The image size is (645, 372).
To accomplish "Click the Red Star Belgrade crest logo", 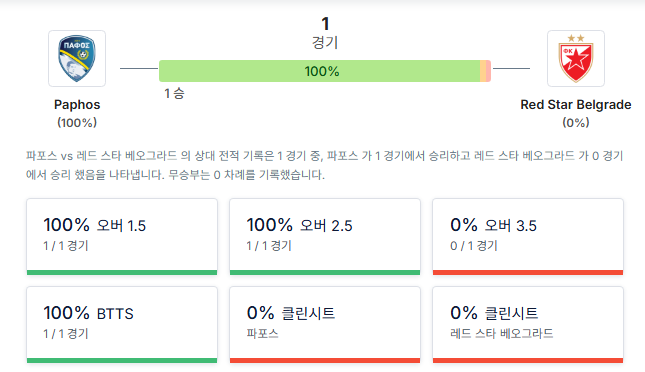I will [x=575, y=58].
